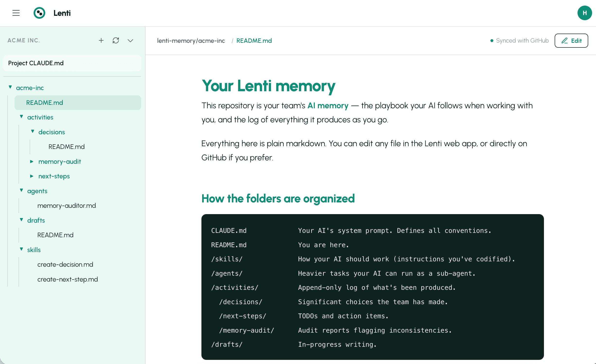Click 'TODOs and action items.' description
The image size is (596, 364).
click(x=343, y=316)
